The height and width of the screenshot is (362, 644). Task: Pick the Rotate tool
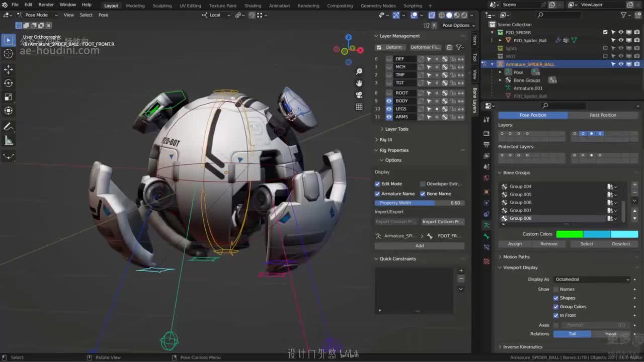coord(9,83)
